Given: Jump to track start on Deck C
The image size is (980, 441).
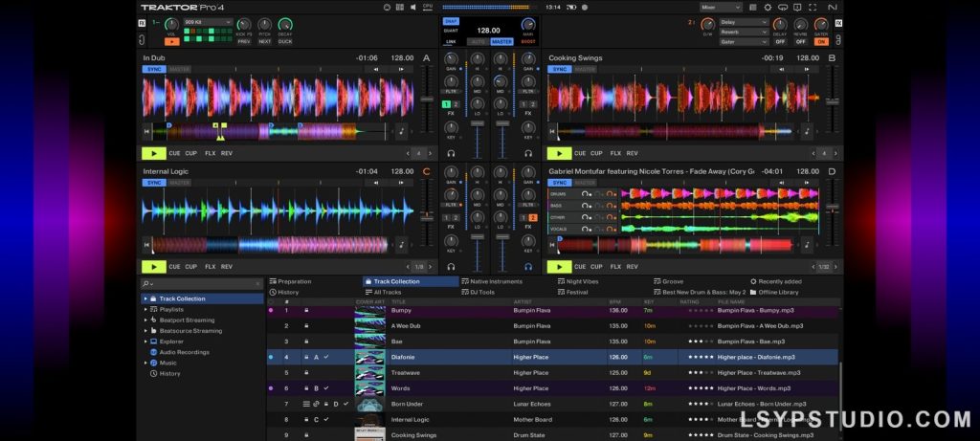Looking at the screenshot, I should tap(146, 245).
